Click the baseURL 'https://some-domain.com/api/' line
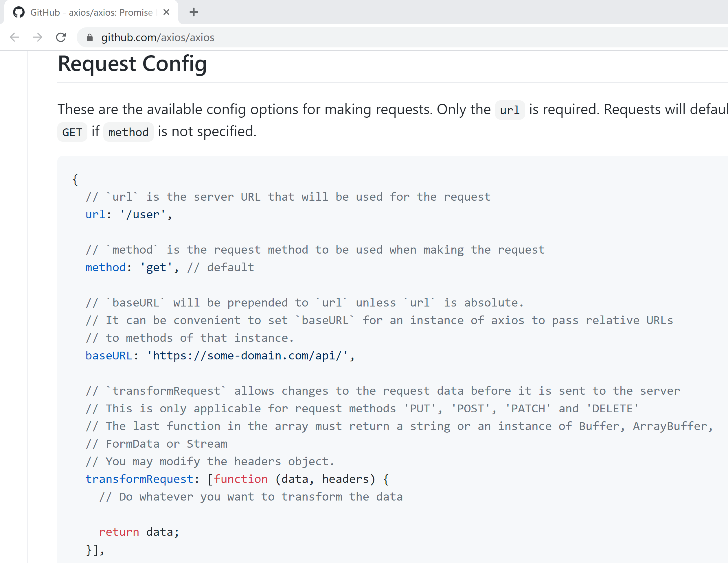Image resolution: width=728 pixels, height=563 pixels. coord(220,355)
